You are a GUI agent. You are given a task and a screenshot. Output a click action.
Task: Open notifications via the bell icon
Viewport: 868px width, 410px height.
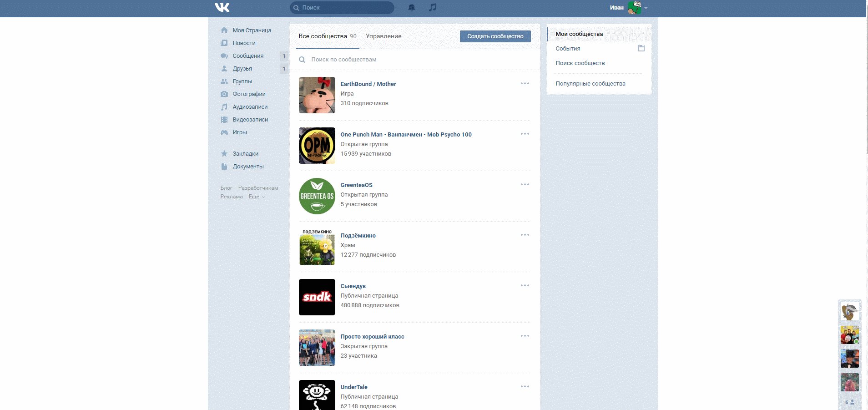[x=412, y=7]
